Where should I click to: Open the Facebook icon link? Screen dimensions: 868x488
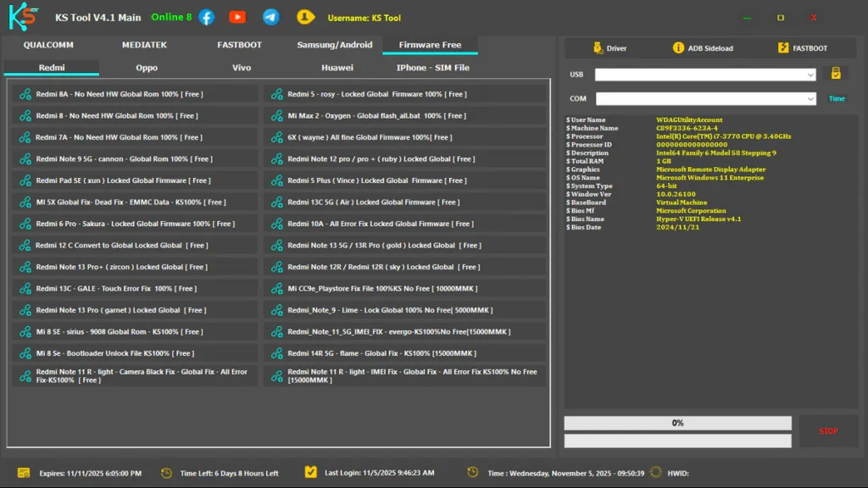click(x=206, y=17)
